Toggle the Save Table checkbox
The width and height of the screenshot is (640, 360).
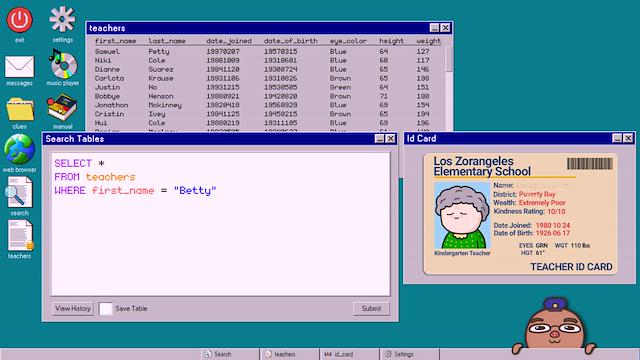(x=105, y=309)
